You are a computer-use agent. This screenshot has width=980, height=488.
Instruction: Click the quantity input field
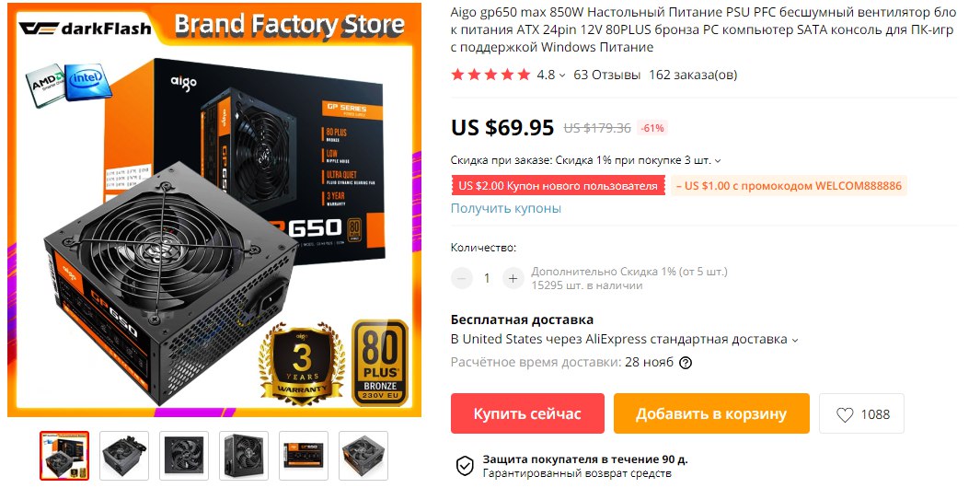pos(487,278)
